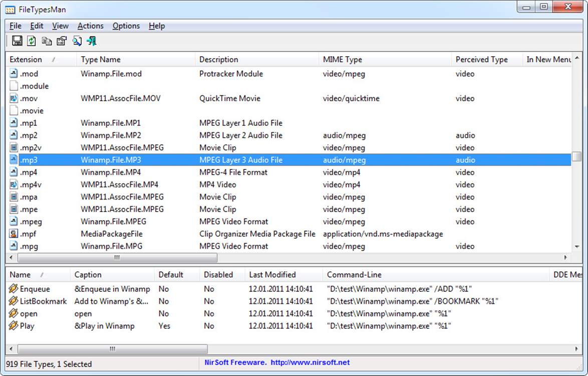
Task: Select the 'Protracker Module' description
Action: [x=231, y=74]
